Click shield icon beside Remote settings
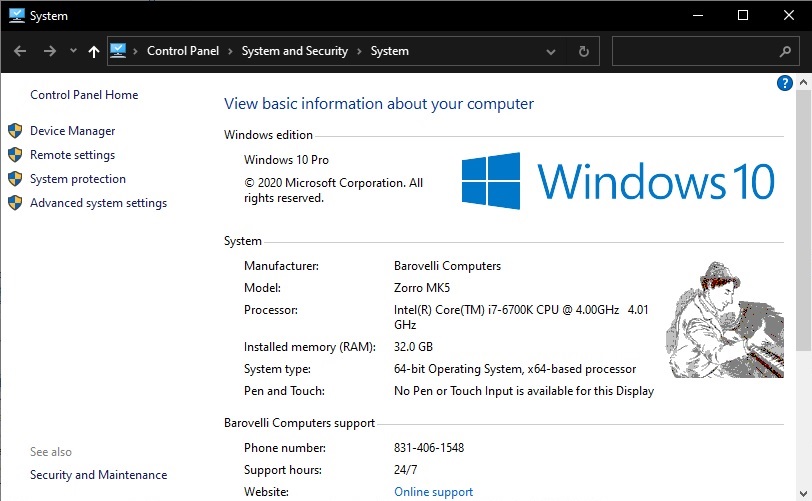 tap(15, 154)
